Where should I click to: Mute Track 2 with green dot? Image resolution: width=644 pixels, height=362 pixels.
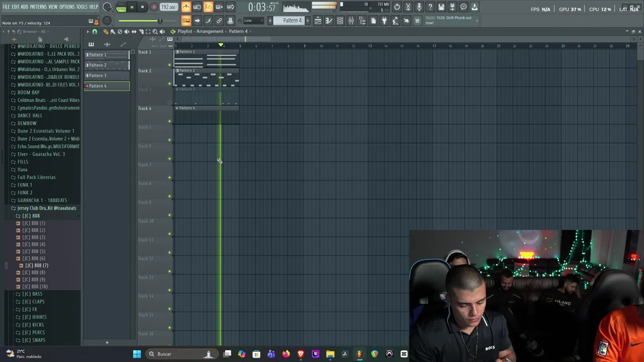pyautogui.click(x=170, y=83)
